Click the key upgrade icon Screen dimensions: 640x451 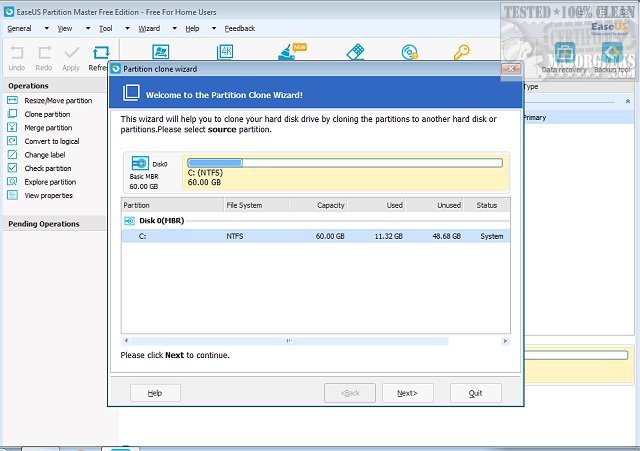click(x=462, y=52)
